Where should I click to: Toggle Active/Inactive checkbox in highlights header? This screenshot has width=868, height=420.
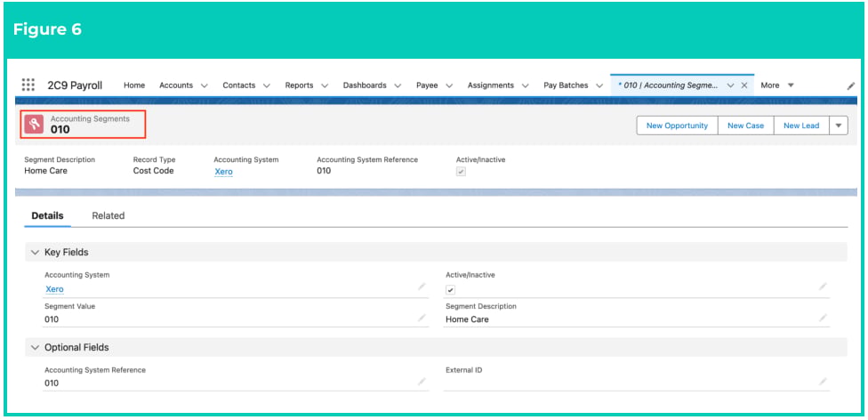[461, 172]
